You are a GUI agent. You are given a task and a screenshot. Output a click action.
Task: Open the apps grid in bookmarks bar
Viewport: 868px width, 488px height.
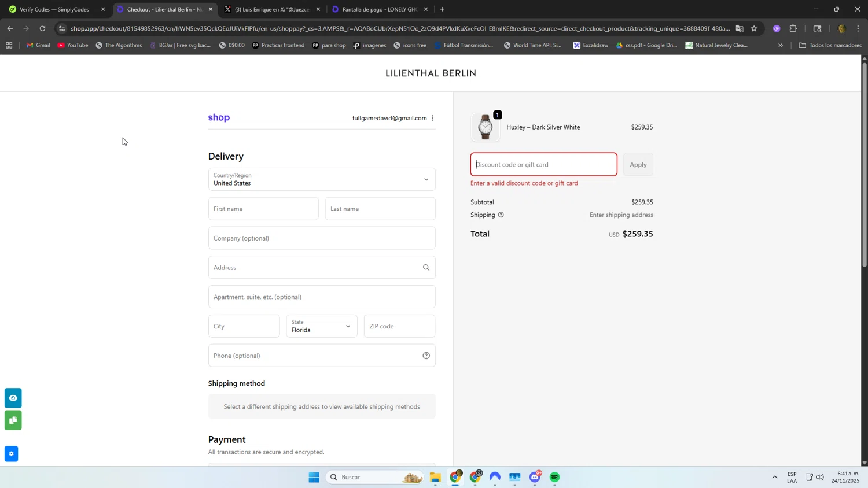pyautogui.click(x=9, y=45)
